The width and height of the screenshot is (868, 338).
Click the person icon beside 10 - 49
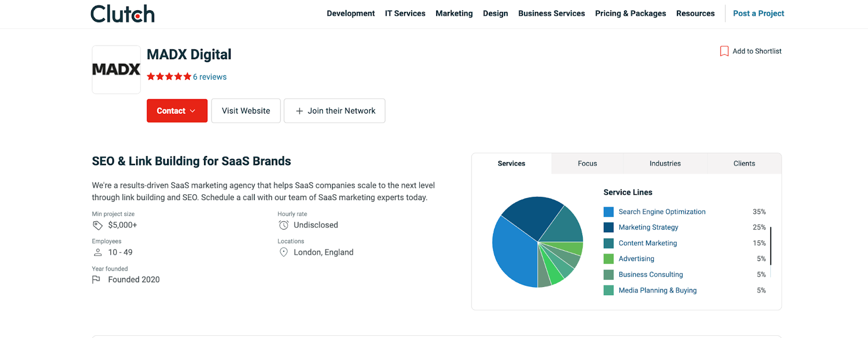click(98, 252)
